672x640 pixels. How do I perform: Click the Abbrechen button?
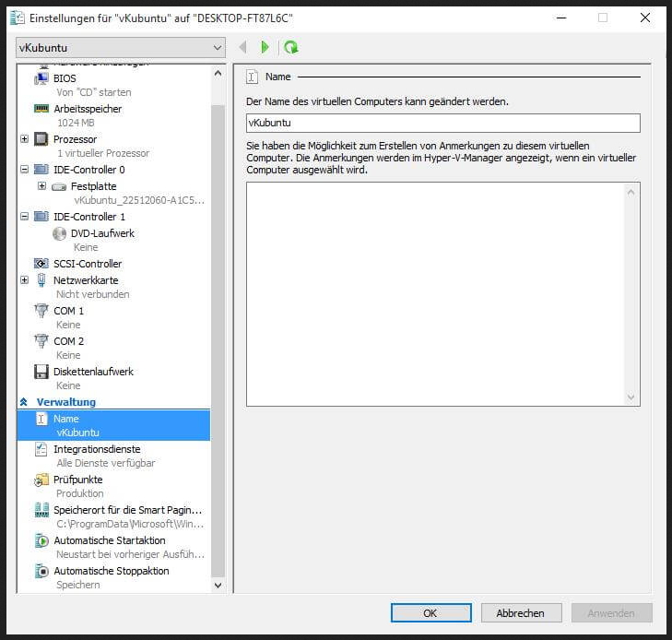(x=521, y=613)
